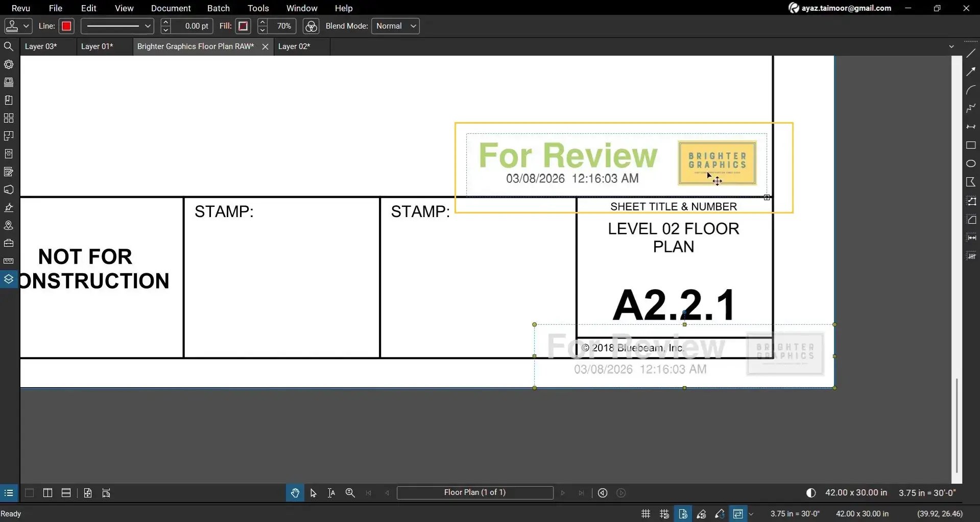Open the Document menu
Image resolution: width=980 pixels, height=522 pixels.
[171, 8]
